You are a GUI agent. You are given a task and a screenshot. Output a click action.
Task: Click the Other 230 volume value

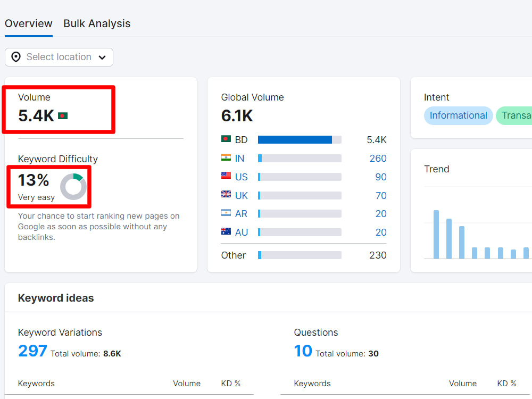(378, 255)
